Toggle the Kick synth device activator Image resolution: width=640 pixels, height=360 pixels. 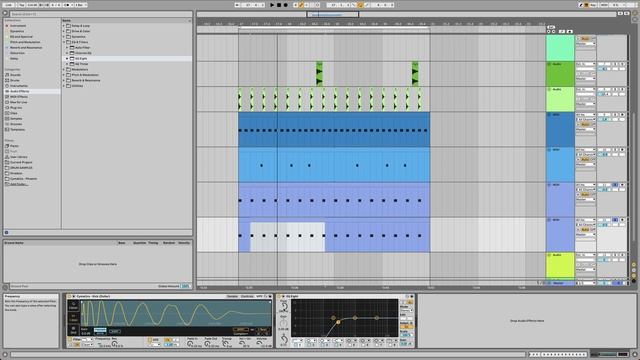70,296
